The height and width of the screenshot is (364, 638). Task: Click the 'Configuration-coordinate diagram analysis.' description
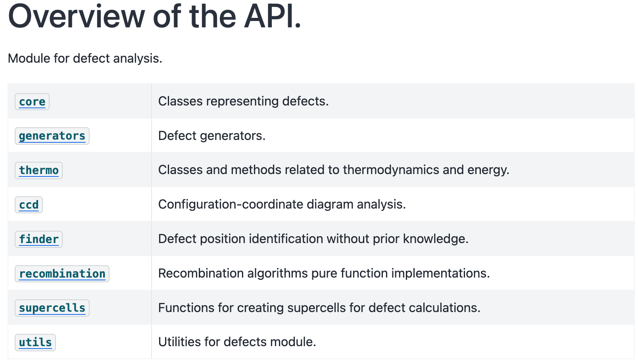[282, 205]
